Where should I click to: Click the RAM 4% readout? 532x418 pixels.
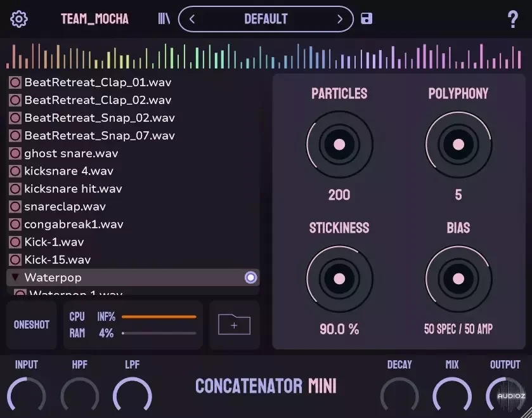pos(106,333)
